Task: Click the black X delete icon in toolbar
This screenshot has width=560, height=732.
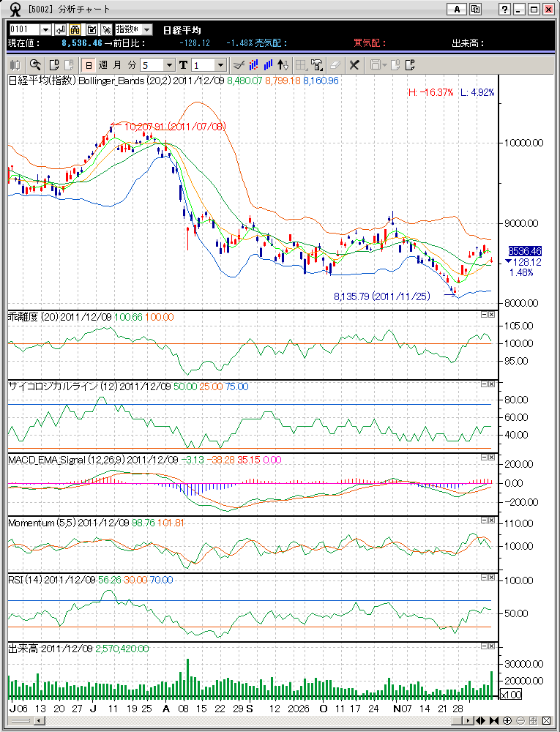Action: pos(354,64)
